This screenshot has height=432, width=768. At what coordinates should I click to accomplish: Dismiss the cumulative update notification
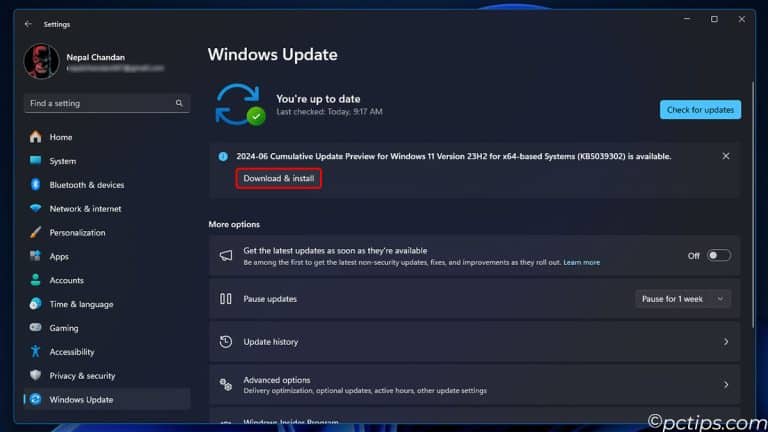[725, 156]
